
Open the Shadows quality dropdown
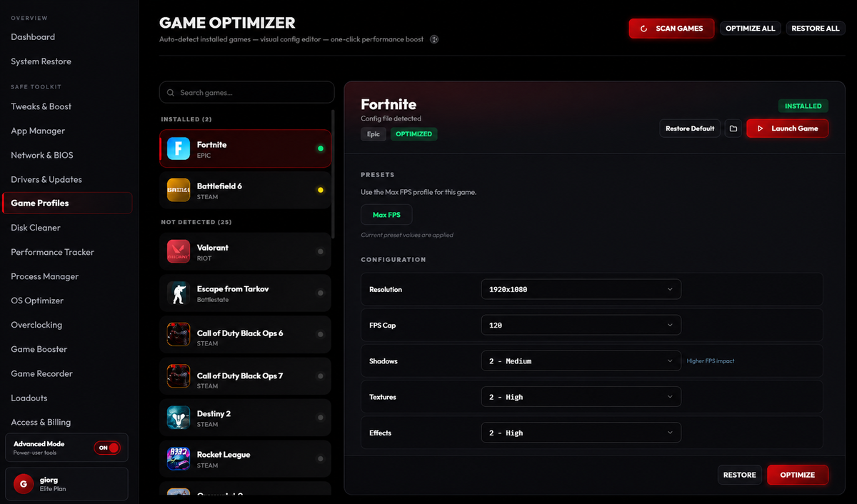[x=581, y=361]
